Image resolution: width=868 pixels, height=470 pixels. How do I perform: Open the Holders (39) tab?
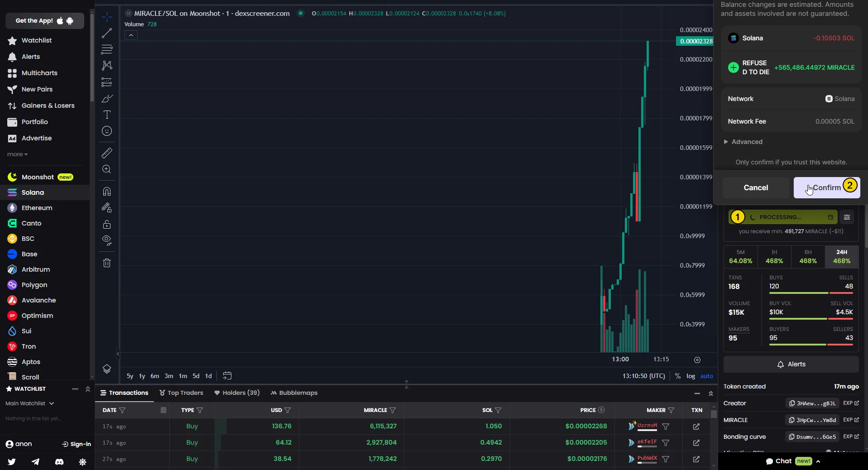237,393
